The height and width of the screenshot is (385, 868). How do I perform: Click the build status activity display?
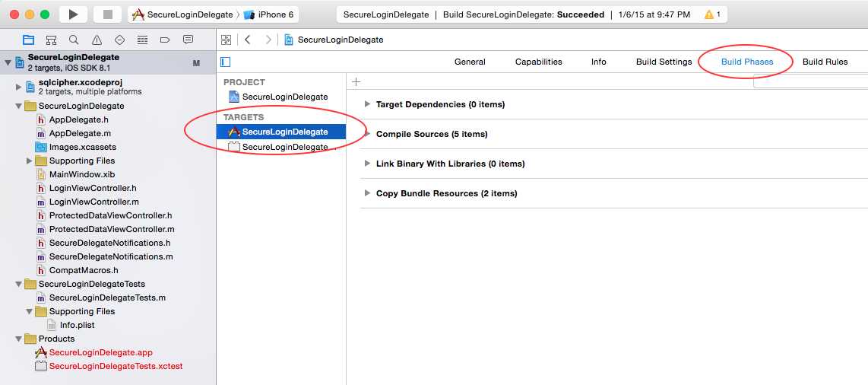coord(531,14)
